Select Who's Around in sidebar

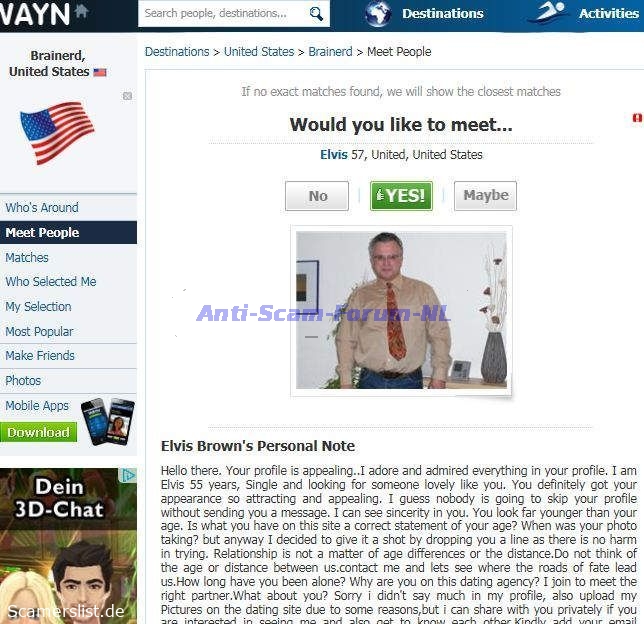42,207
